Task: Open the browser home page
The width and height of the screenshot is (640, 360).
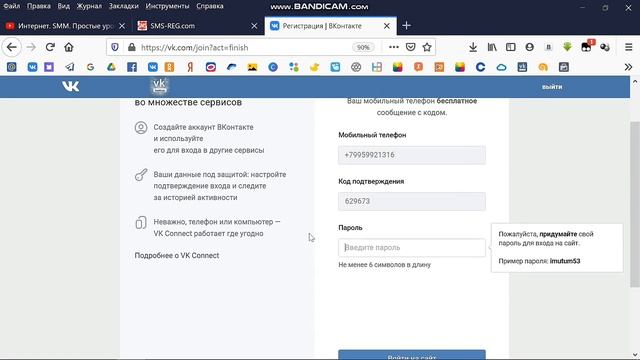Action: [69, 47]
